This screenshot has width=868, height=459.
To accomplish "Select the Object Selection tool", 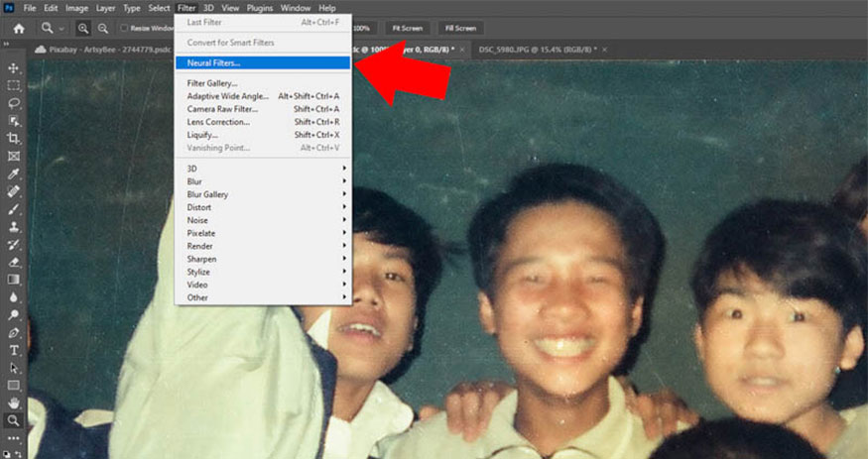I will coord(13,121).
